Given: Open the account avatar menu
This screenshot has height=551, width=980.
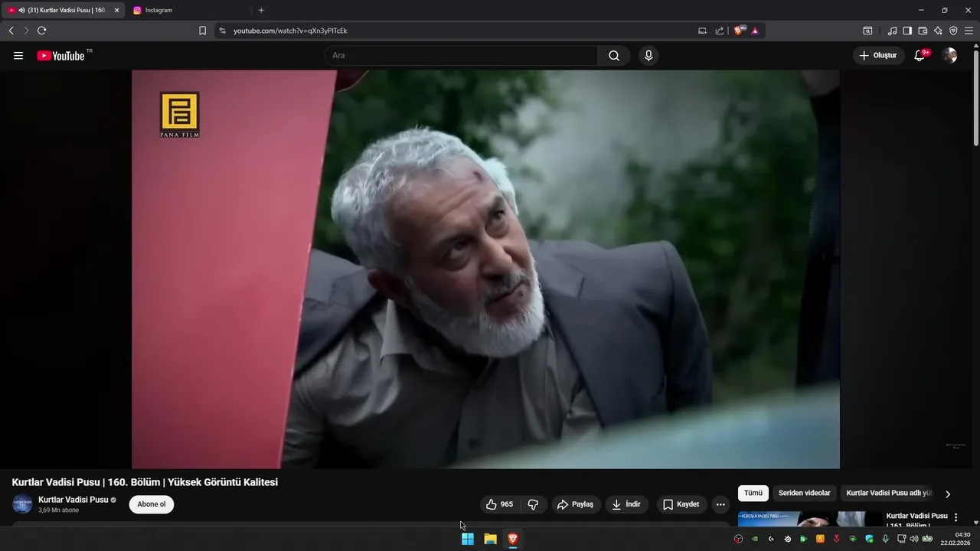Looking at the screenshot, I should coord(949,55).
